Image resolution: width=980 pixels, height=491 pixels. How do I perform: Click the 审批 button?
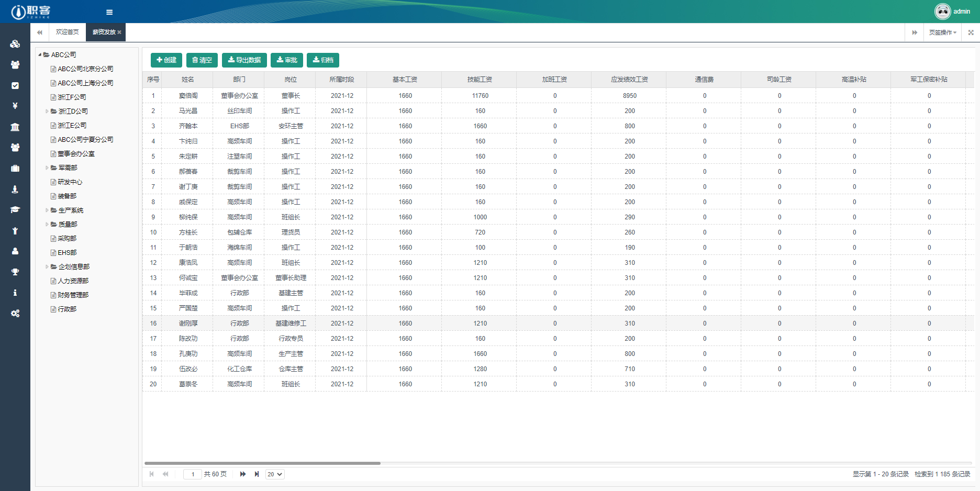[x=287, y=60]
